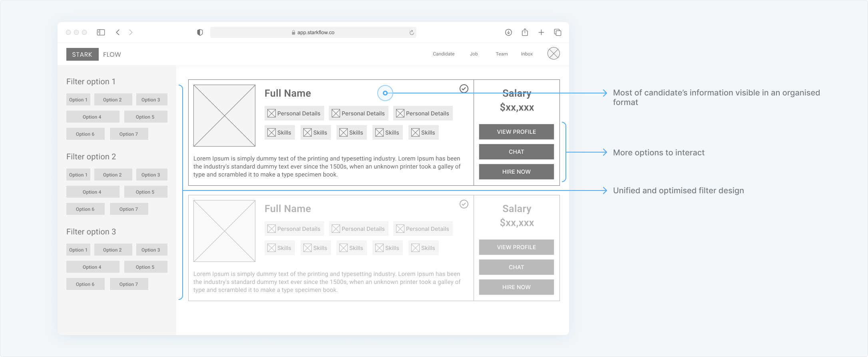Open second candidate's photo placeholder
868x357 pixels.
tap(224, 231)
